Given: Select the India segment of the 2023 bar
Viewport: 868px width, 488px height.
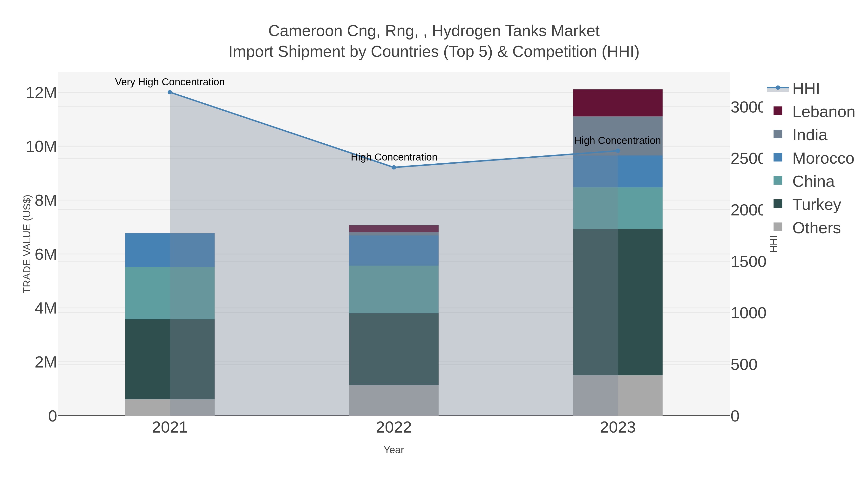Looking at the screenshot, I should [618, 136].
